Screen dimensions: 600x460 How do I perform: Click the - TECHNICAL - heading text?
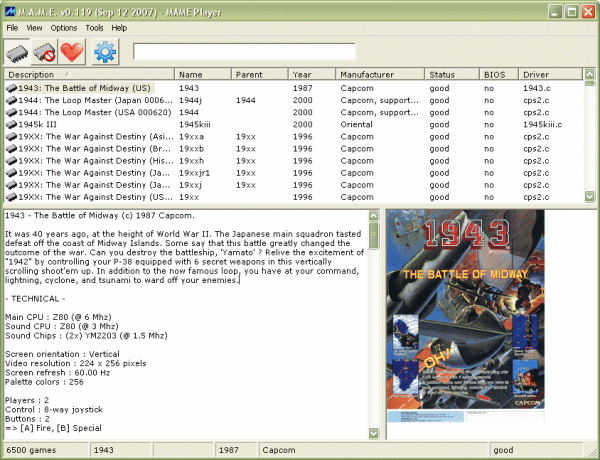(35, 299)
